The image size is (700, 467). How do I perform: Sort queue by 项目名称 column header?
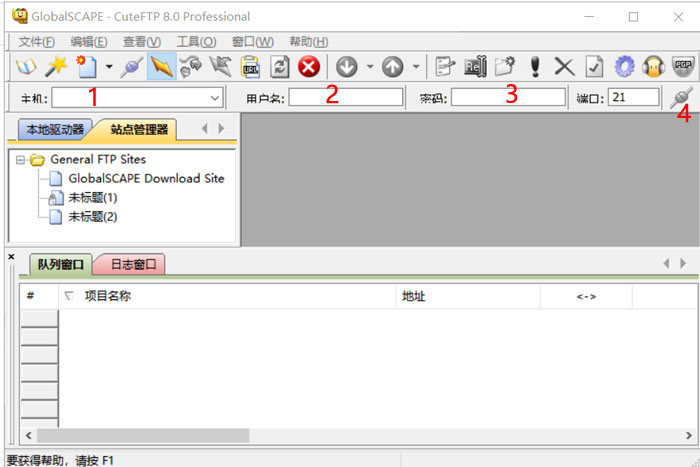click(x=227, y=296)
